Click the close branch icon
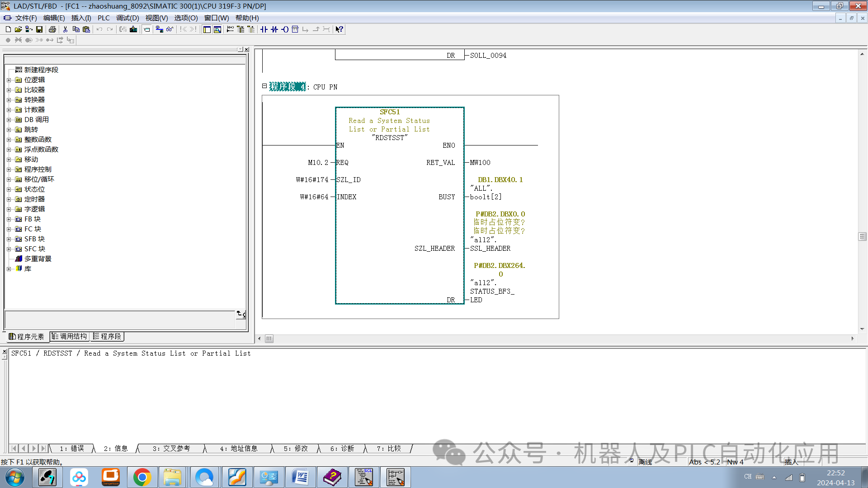 click(316, 29)
